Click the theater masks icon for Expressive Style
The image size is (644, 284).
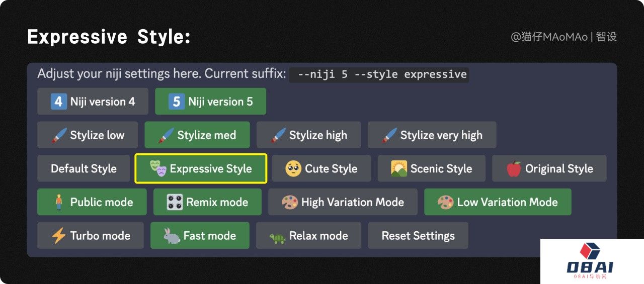pyautogui.click(x=158, y=169)
